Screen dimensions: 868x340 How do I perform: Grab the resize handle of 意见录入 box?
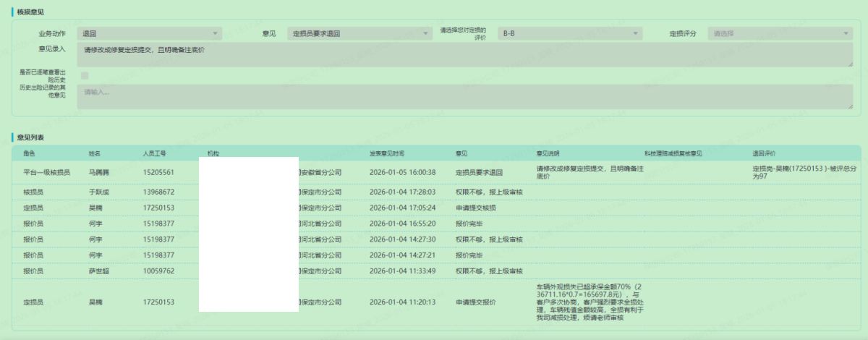point(850,64)
